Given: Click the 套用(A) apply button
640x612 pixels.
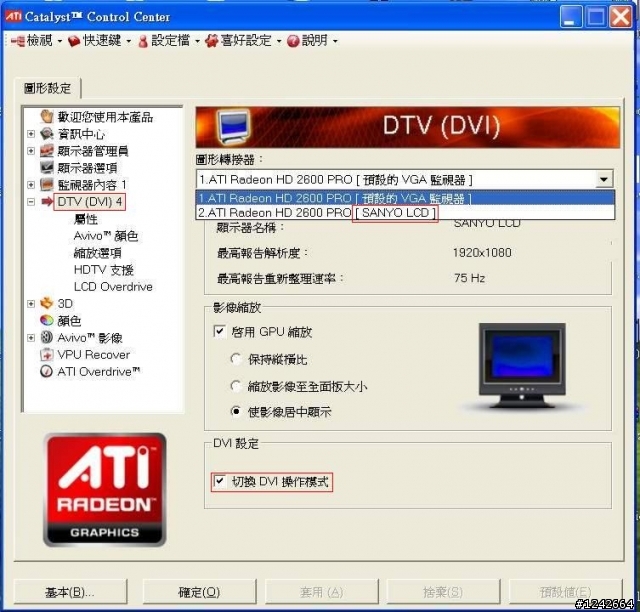Looking at the screenshot, I should pyautogui.click(x=322, y=592).
